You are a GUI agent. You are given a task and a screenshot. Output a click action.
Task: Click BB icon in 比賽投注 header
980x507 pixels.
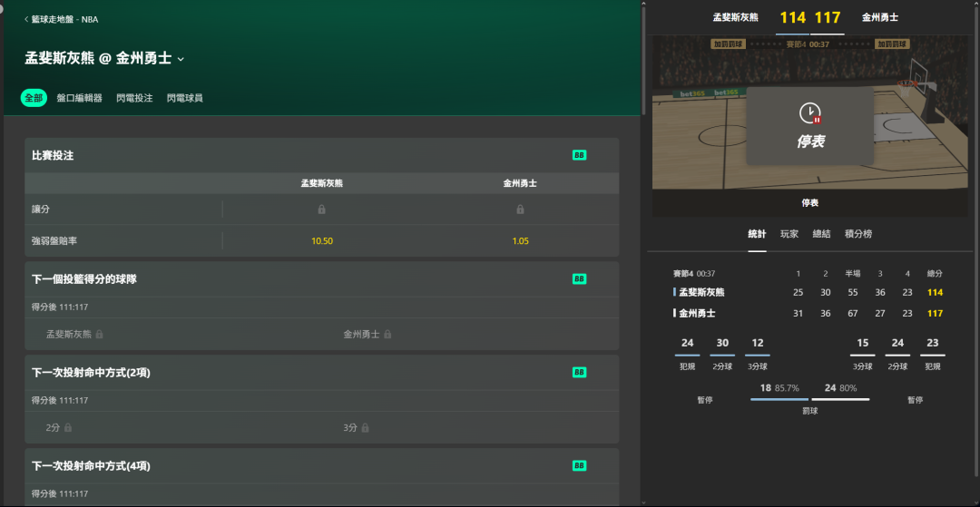[579, 155]
